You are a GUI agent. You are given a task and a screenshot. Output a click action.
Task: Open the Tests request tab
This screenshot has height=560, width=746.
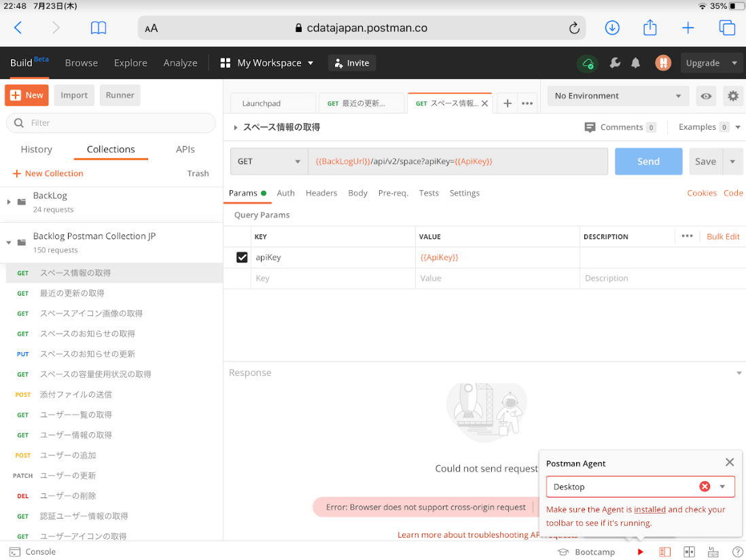(x=429, y=193)
